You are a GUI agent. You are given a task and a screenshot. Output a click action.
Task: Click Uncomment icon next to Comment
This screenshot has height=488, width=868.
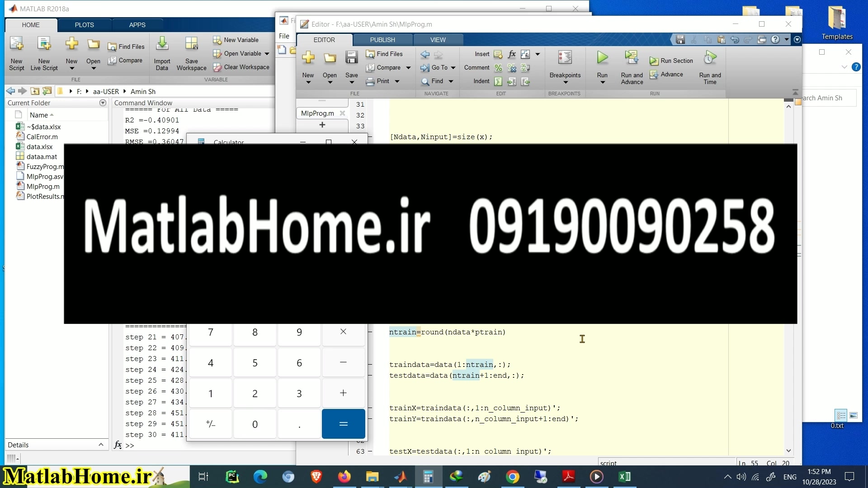(x=512, y=68)
